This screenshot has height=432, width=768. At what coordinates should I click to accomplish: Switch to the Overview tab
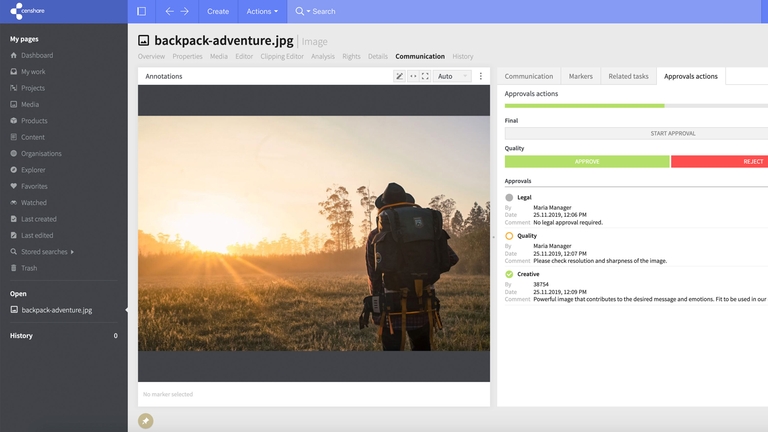click(x=151, y=56)
